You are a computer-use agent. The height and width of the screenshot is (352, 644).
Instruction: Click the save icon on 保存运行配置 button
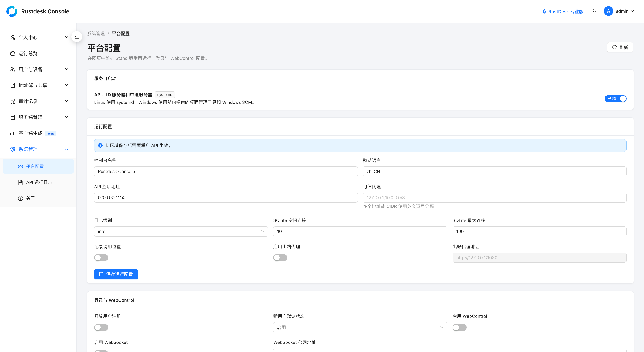(101, 274)
